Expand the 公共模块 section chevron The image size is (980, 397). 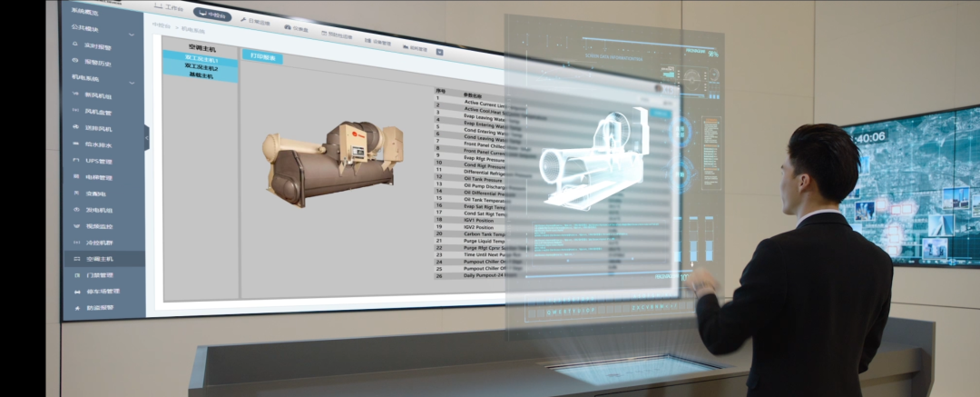pos(133,35)
